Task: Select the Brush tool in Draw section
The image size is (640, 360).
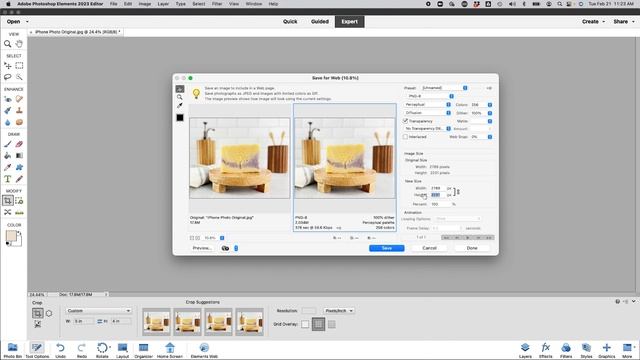Action: point(7,144)
